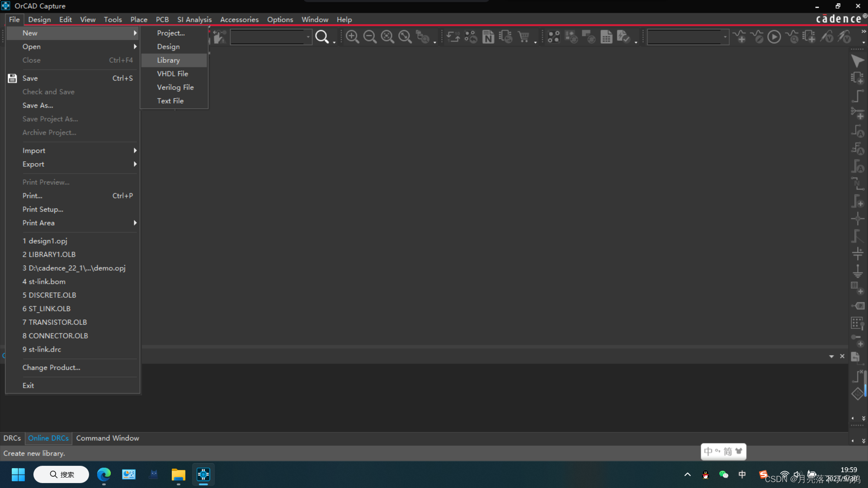Click the Edit Simulation Profile icon
868x488 pixels.
(757, 37)
